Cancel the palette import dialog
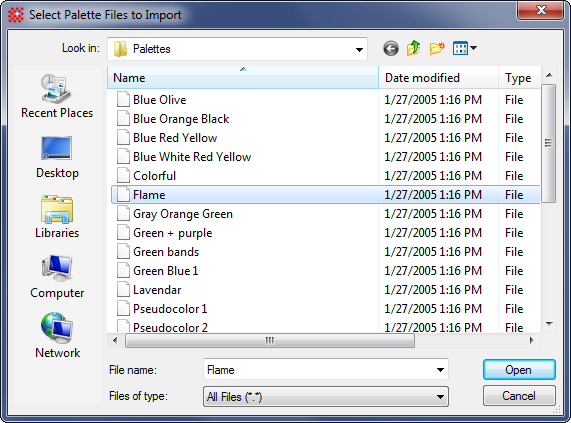Image resolution: width=571 pixels, height=423 pixels. 519,396
